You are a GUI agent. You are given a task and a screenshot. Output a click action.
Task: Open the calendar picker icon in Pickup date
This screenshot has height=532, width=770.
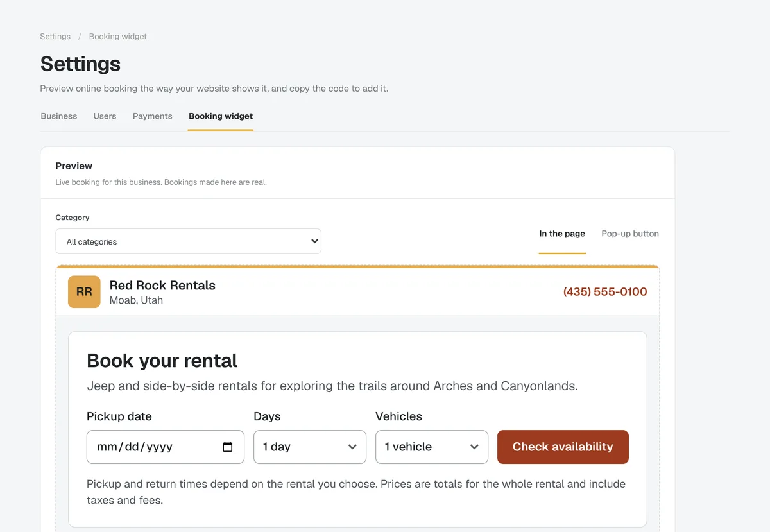[227, 447]
